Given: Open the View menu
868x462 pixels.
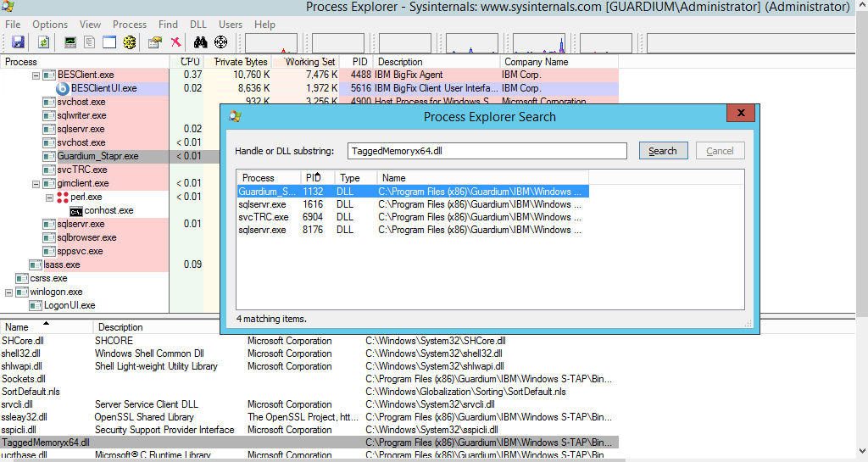Looking at the screenshot, I should click(x=90, y=25).
